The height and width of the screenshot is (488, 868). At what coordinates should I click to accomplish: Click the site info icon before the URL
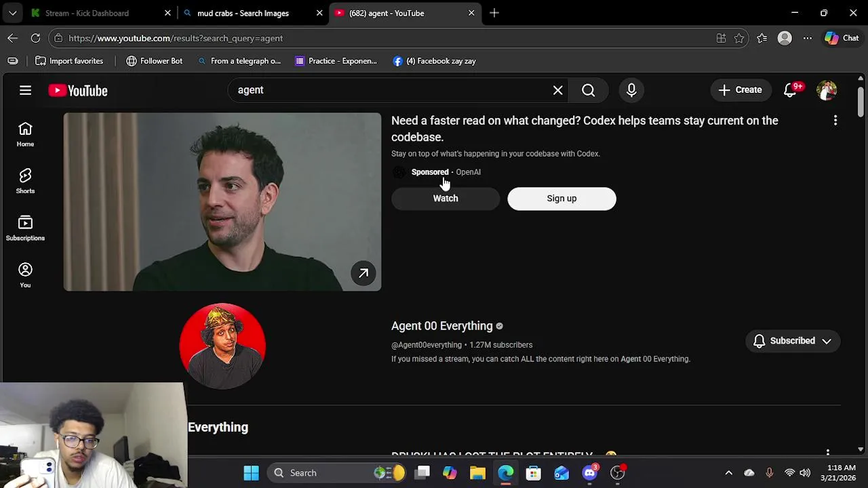tap(59, 38)
